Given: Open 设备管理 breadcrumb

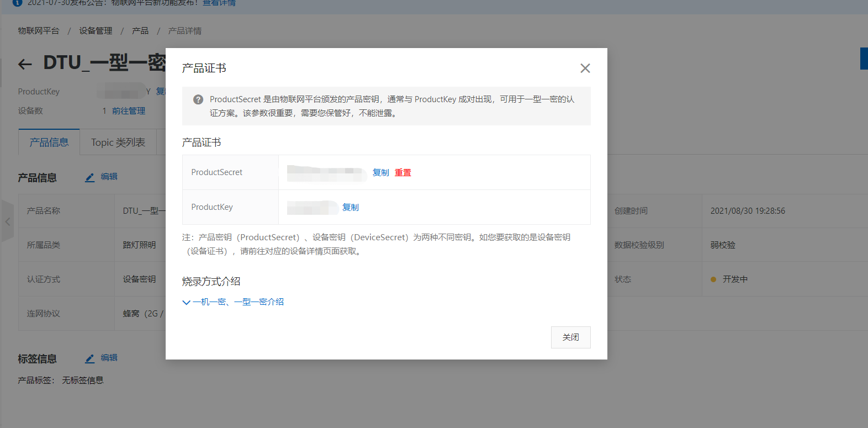Looking at the screenshot, I should coord(96,31).
